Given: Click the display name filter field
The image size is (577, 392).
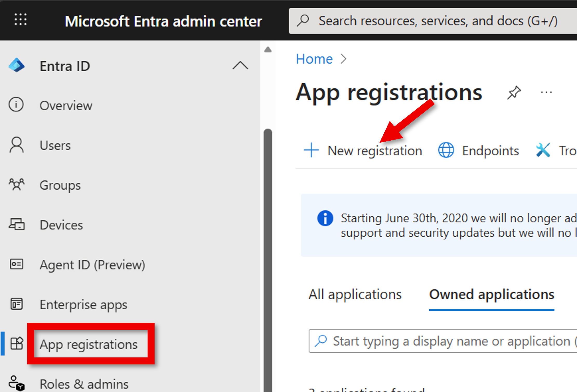Looking at the screenshot, I should coord(443,341).
